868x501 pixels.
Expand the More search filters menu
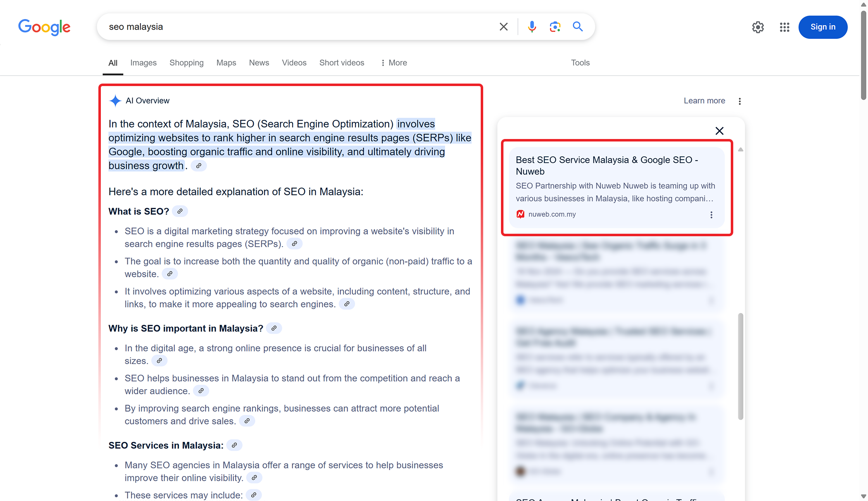394,63
